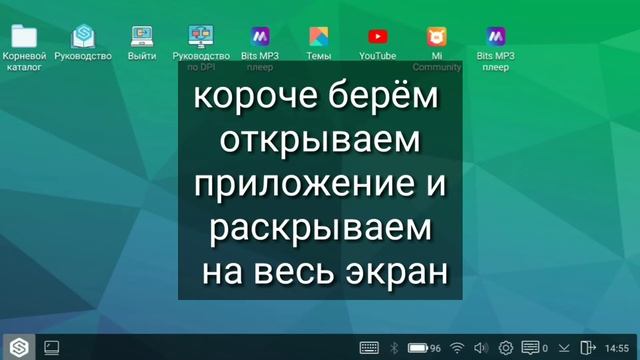Open Wi-Fi settings from tray icon

click(x=457, y=348)
